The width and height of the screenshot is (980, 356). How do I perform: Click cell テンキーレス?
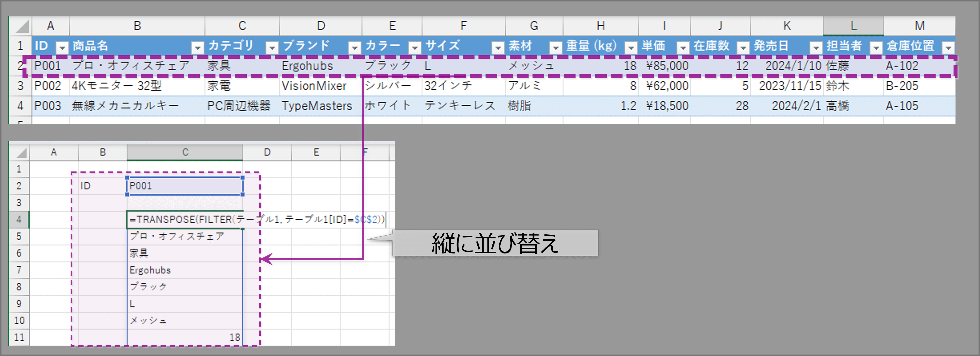tap(463, 106)
